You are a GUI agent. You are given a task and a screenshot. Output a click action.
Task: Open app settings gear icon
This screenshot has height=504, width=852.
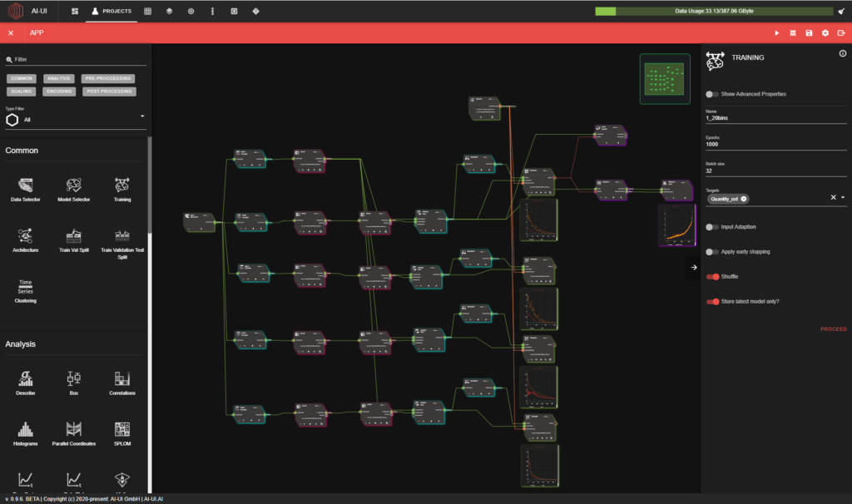(825, 33)
